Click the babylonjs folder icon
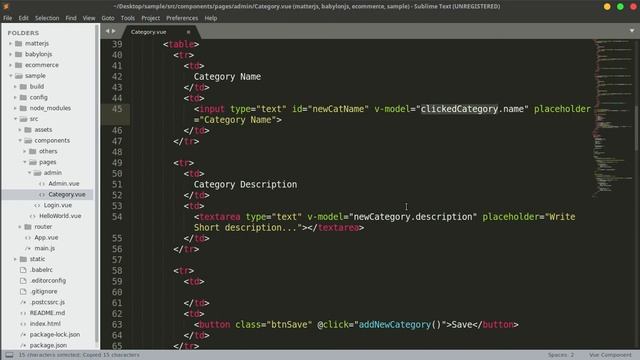640x360 pixels. point(18,54)
